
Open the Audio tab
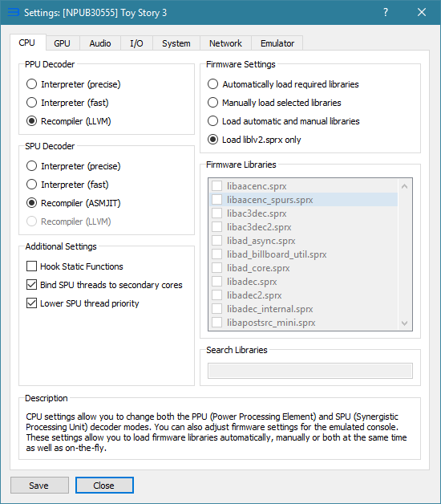100,43
